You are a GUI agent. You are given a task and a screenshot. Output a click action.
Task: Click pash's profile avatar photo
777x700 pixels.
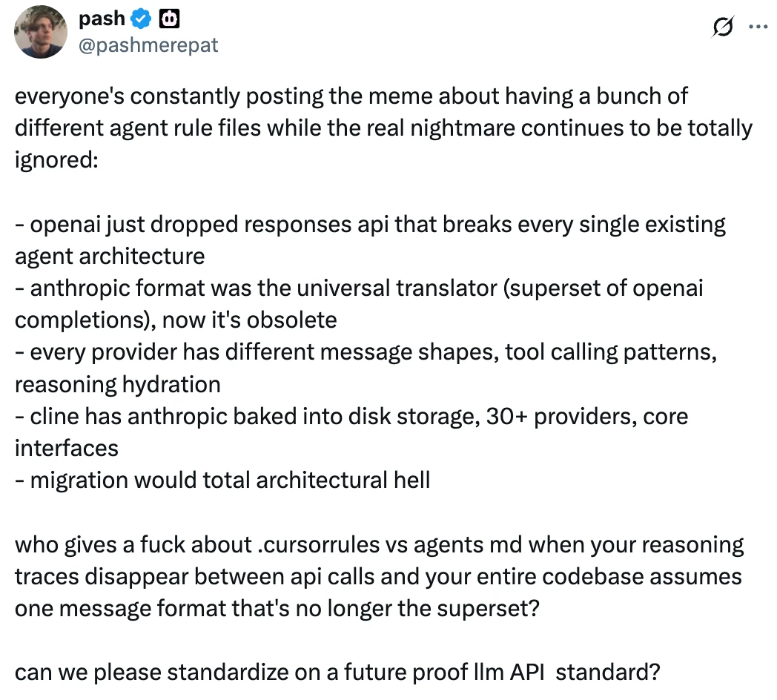coord(41,32)
